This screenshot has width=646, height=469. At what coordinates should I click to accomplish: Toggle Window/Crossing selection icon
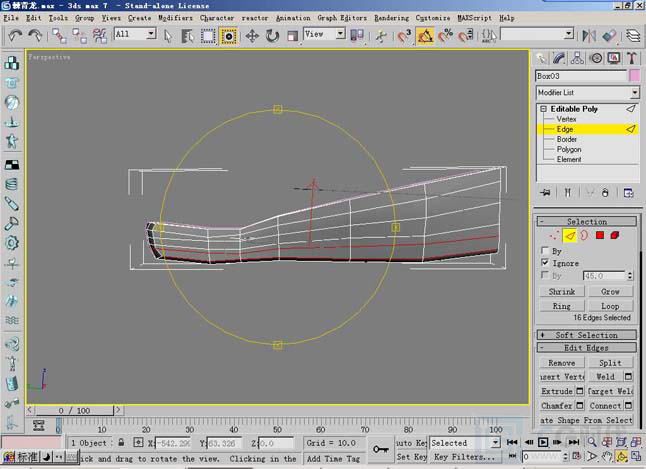228,36
